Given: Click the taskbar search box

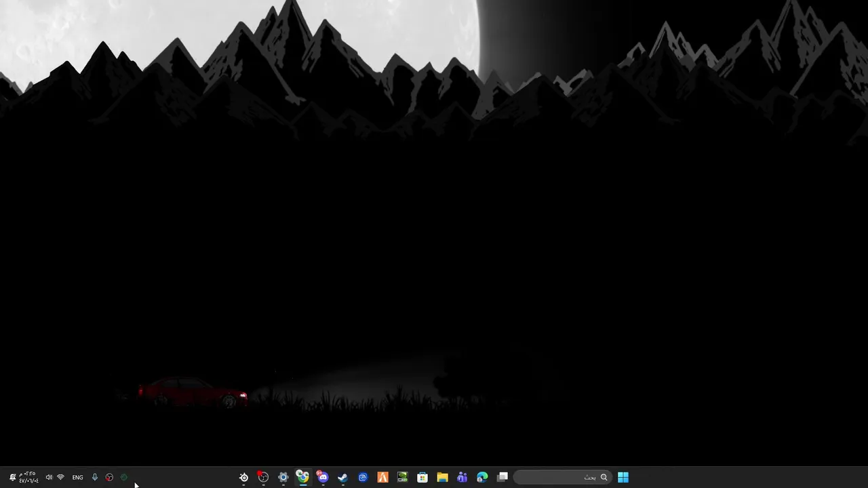Looking at the screenshot, I should click(x=563, y=477).
